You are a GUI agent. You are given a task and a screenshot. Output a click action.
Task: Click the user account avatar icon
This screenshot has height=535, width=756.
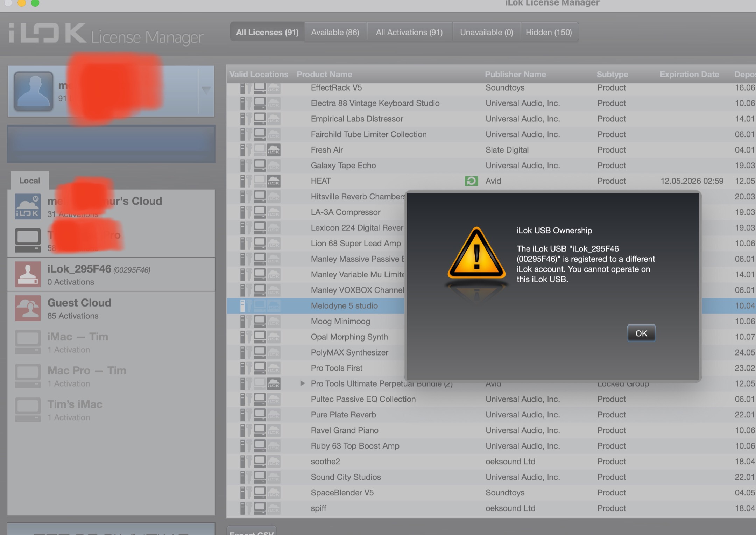click(34, 91)
